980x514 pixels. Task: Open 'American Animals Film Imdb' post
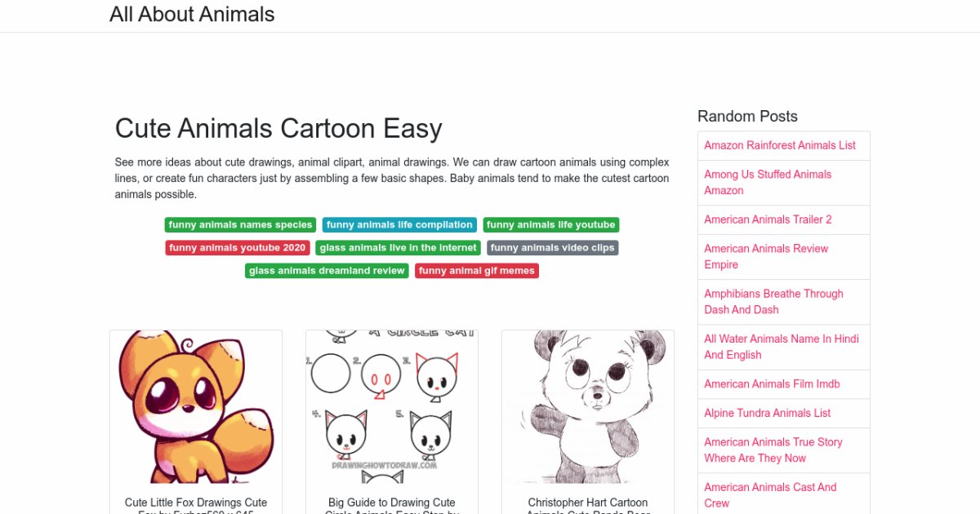(772, 384)
